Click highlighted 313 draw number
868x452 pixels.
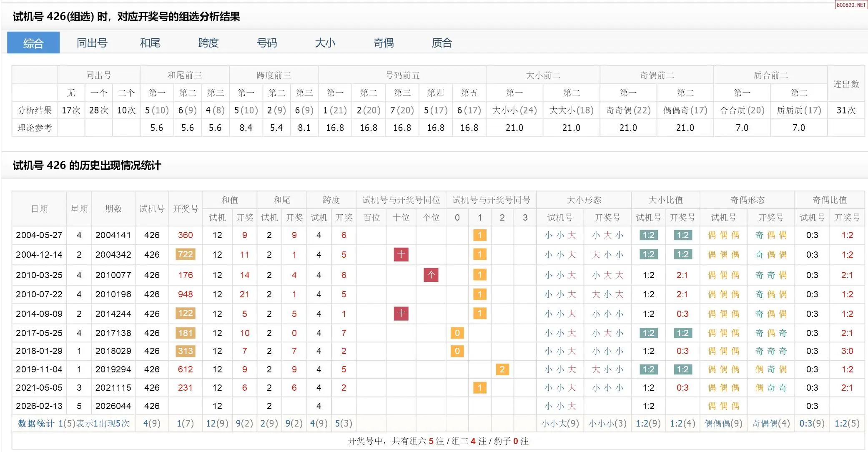pyautogui.click(x=185, y=351)
